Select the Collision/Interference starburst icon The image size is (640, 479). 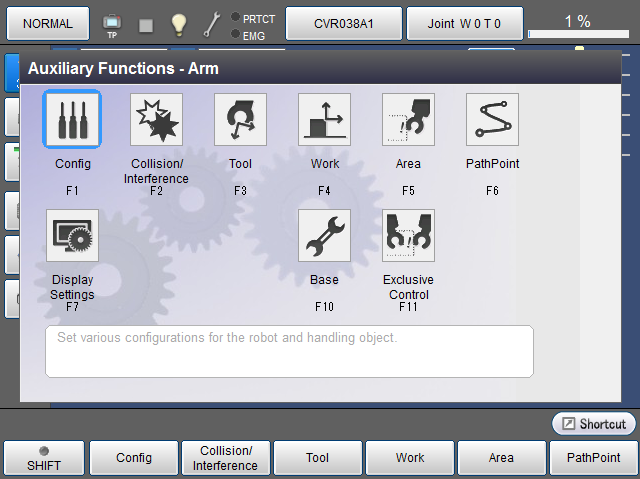point(156,120)
